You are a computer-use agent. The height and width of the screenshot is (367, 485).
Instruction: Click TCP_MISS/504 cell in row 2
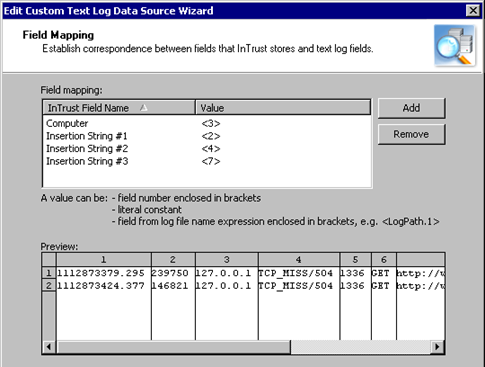click(x=299, y=286)
